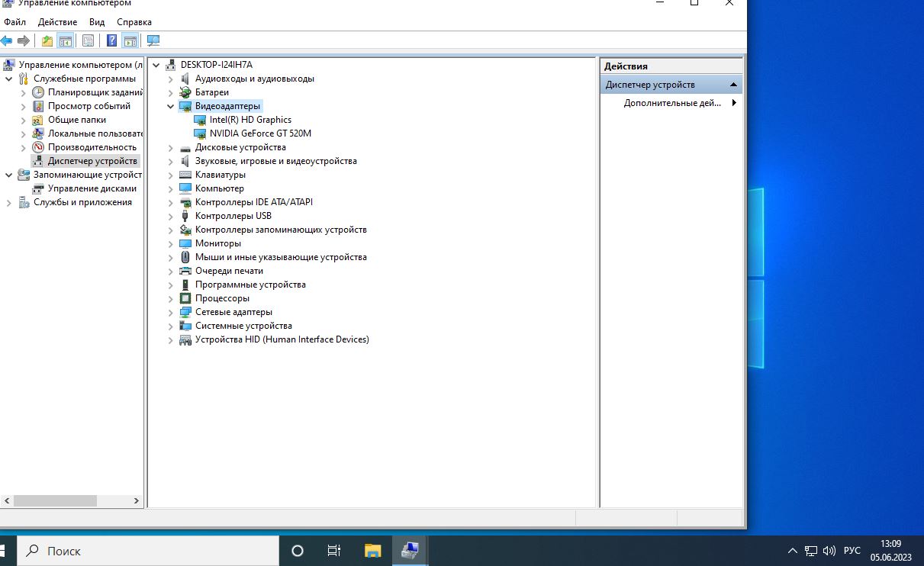
Task: Expand the Контроллеры запоминающих устройств node
Action: [x=171, y=230]
